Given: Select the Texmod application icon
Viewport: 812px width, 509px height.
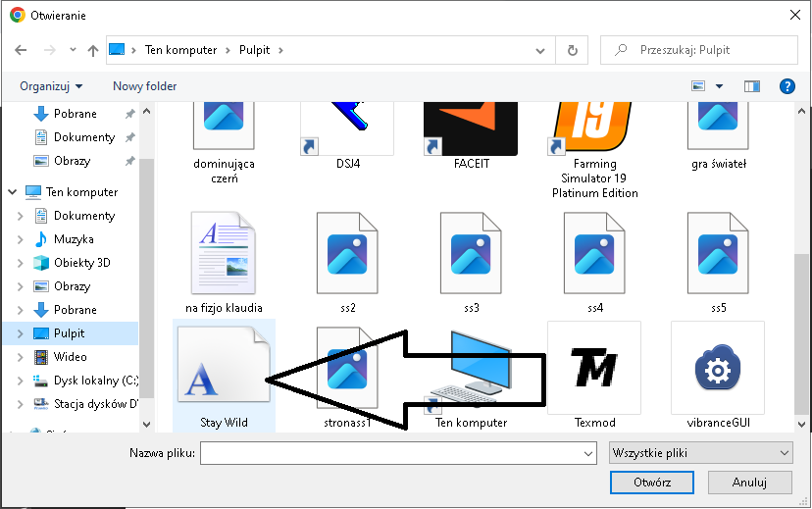Looking at the screenshot, I should tap(594, 368).
